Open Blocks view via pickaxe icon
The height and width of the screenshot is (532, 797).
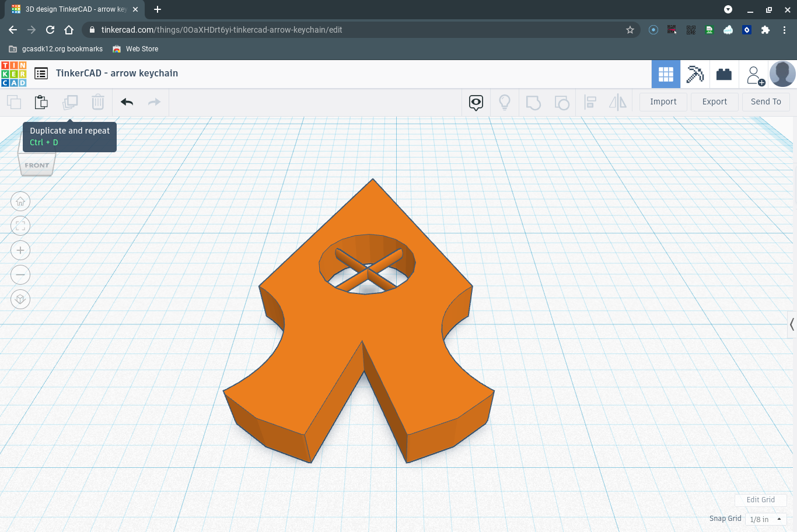point(695,73)
